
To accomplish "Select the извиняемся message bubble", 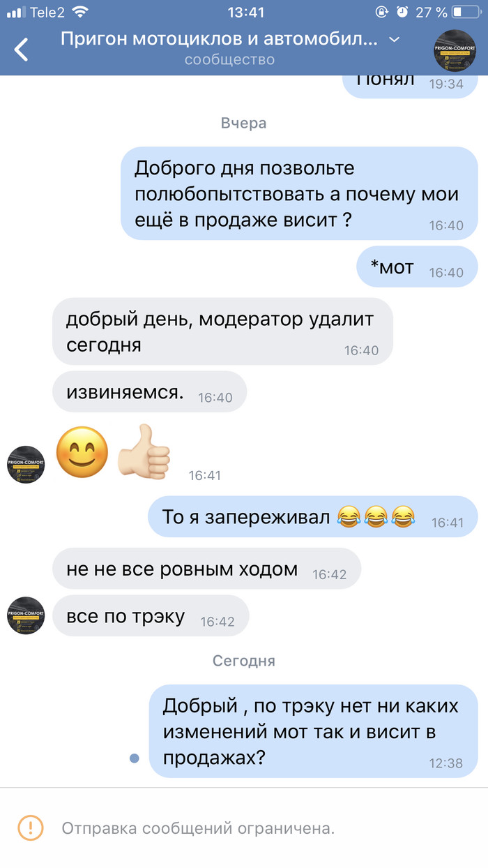I will [x=149, y=391].
